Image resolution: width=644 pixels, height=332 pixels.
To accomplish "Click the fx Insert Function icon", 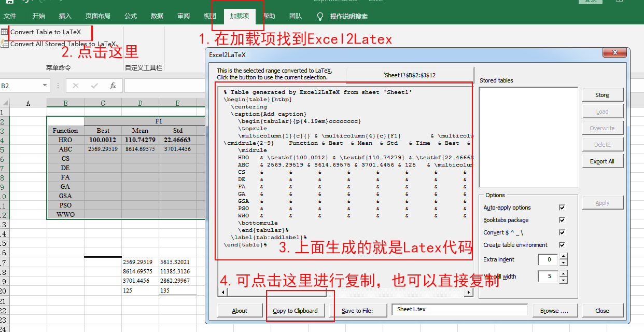I will click(115, 86).
